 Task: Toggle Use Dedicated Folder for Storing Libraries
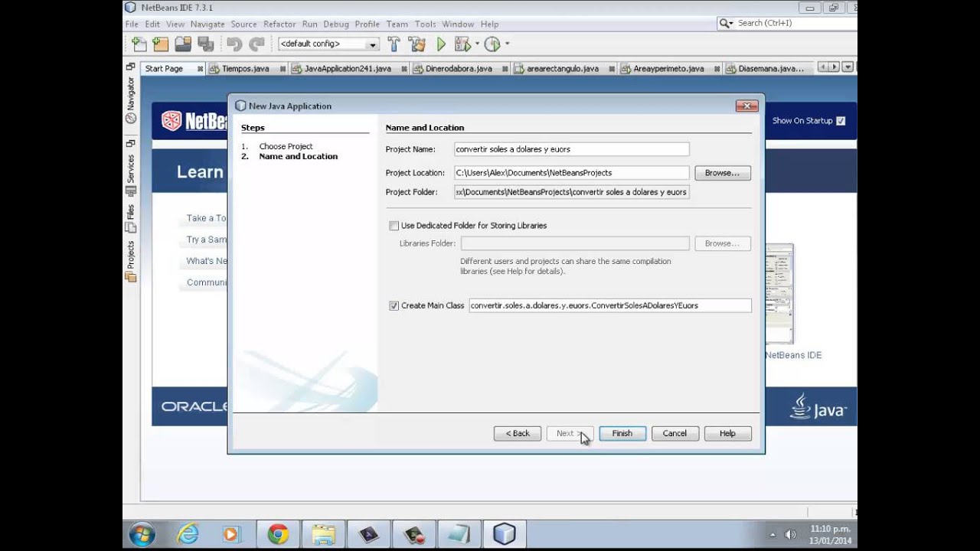click(x=394, y=226)
